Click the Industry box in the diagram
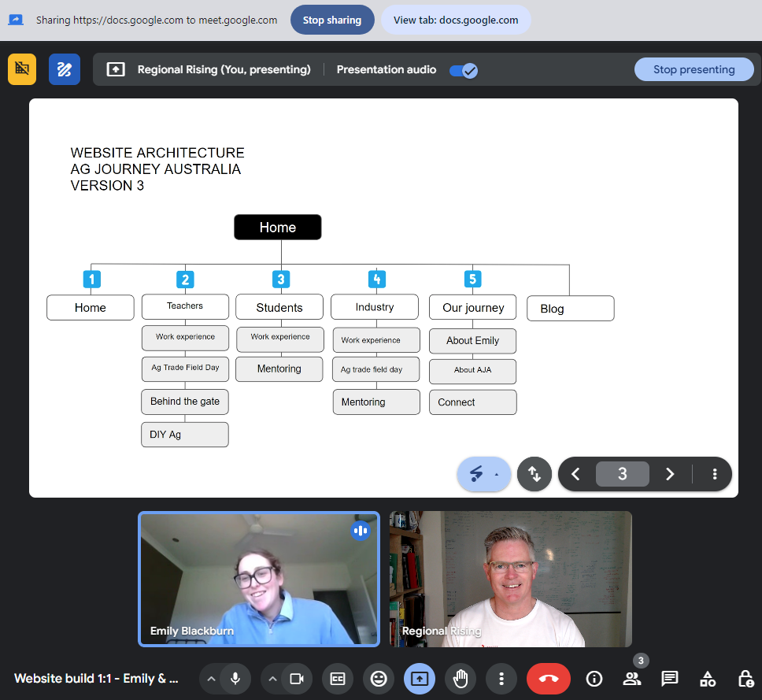Viewport: 762px width, 700px height. coord(375,307)
